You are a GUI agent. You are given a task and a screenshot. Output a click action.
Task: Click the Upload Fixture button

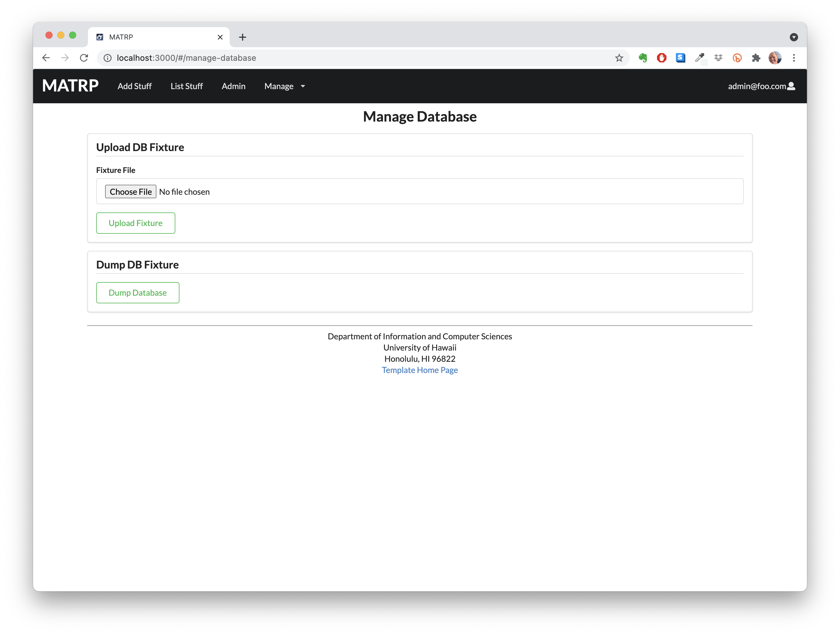(x=135, y=223)
